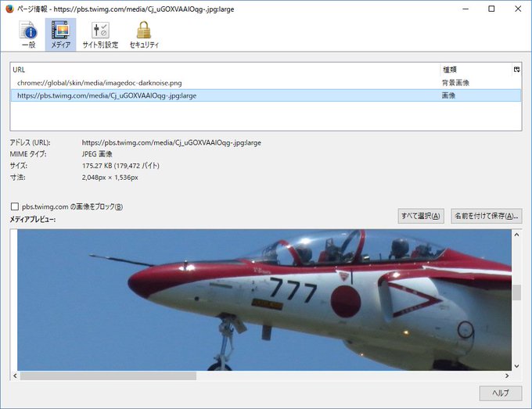Click the preview scroll right arrow
The image size is (532, 409).
(x=507, y=376)
